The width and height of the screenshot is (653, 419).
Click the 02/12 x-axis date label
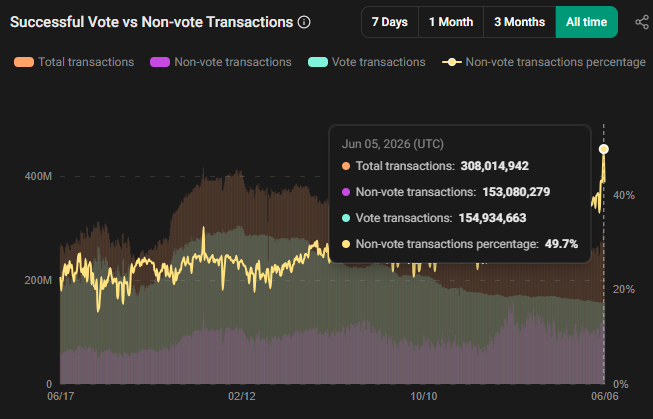click(x=242, y=396)
